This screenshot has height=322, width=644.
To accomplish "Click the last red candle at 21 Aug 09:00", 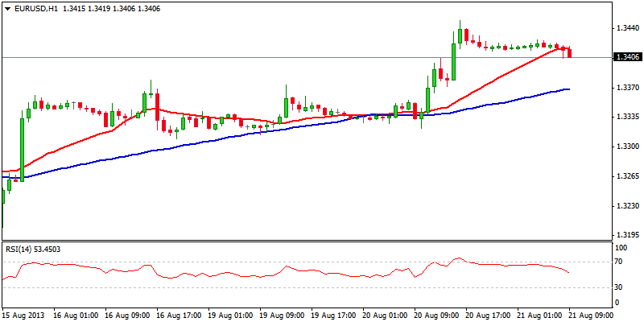I will coord(569,52).
